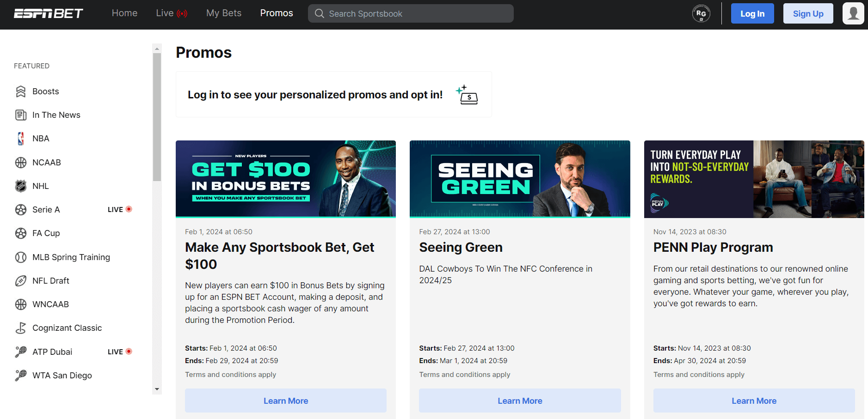Image resolution: width=868 pixels, height=419 pixels.
Task: Click the log in to see personalized promos banner
Action: click(333, 94)
